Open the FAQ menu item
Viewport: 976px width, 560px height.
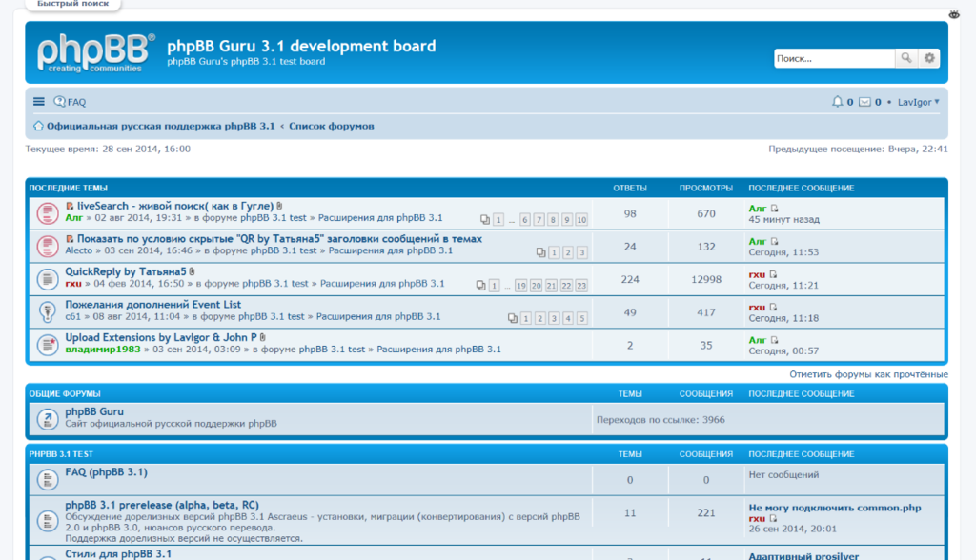[71, 102]
